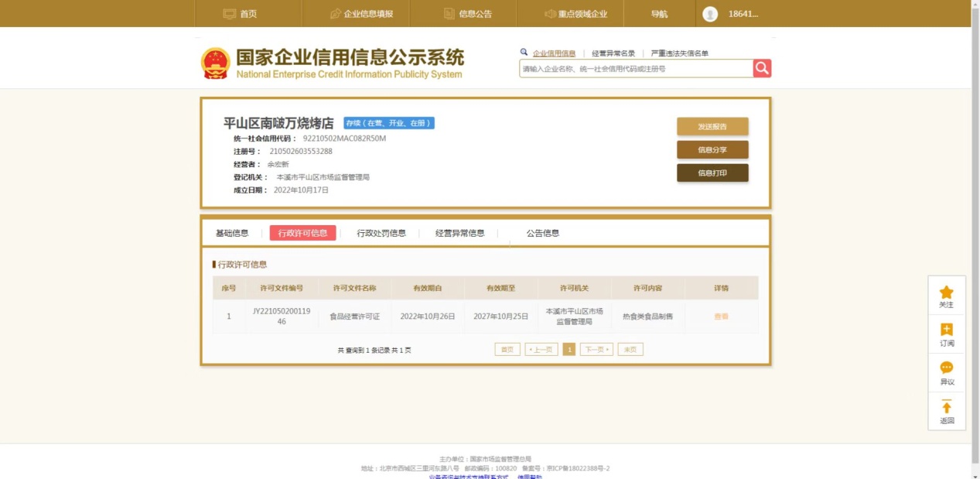Viewport: 980px width, 479px height.
Task: Click the magnifier search button
Action: [x=762, y=68]
